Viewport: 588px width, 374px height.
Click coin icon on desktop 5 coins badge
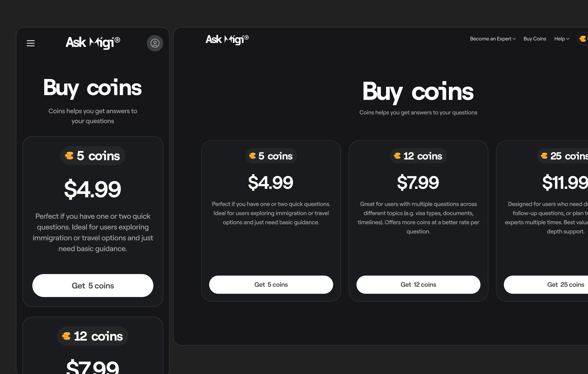tap(252, 156)
